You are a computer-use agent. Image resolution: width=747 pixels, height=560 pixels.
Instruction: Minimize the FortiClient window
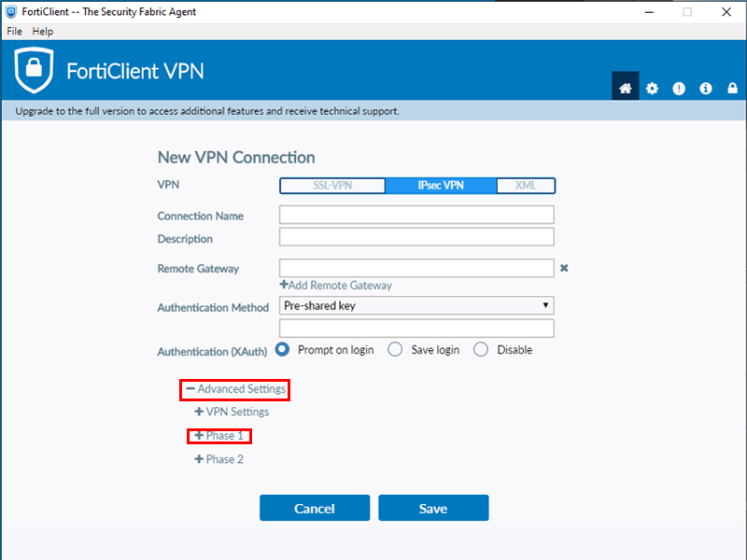tap(649, 12)
